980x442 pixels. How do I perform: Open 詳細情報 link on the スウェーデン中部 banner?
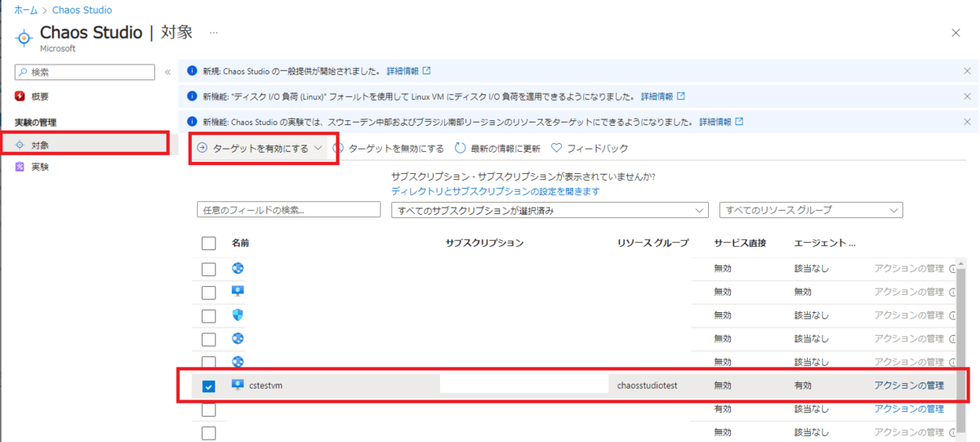[x=716, y=122]
